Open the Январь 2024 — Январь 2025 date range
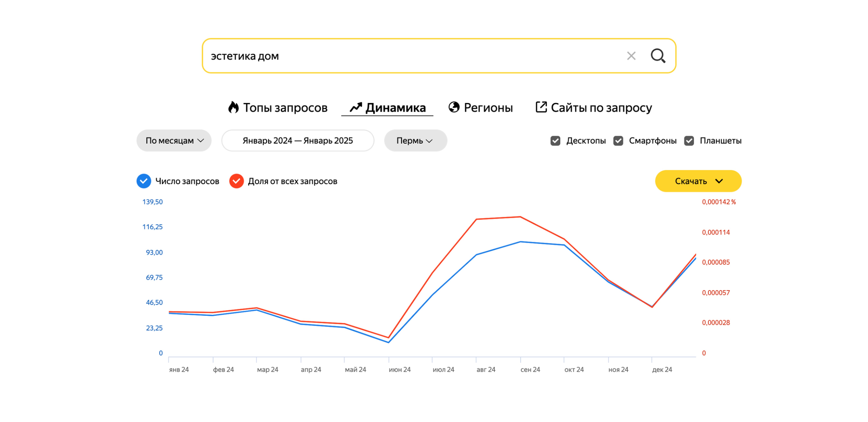 (297, 141)
